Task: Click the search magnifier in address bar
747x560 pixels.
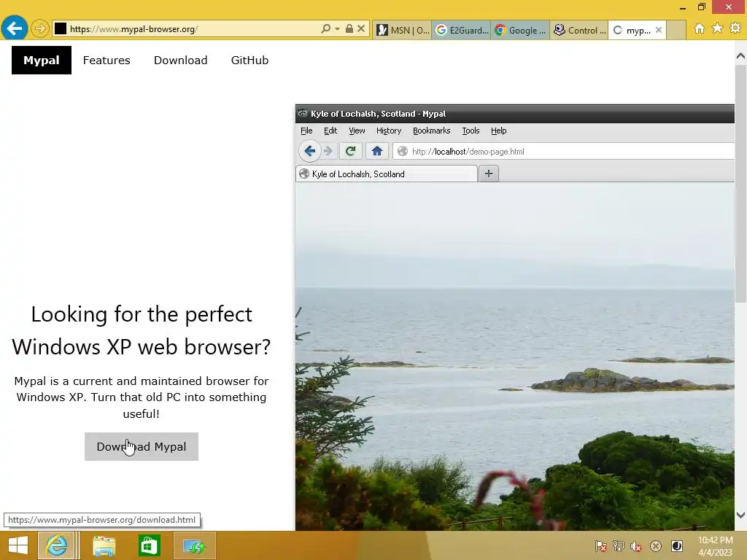Action: pos(326,29)
